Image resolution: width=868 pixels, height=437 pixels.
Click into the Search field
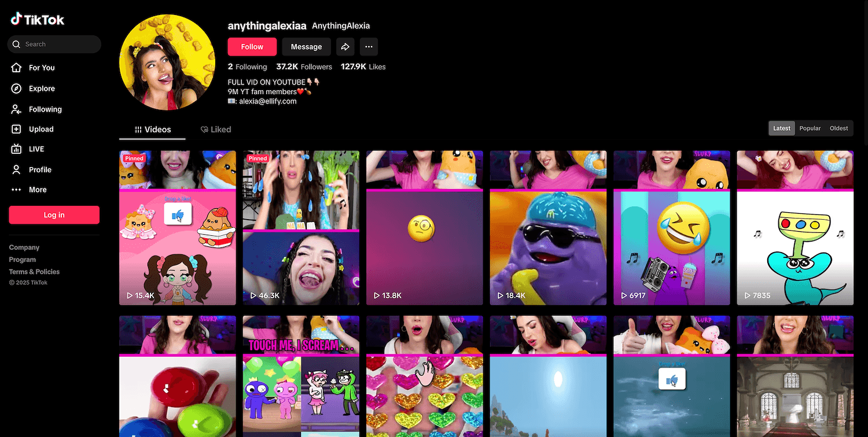(58, 44)
